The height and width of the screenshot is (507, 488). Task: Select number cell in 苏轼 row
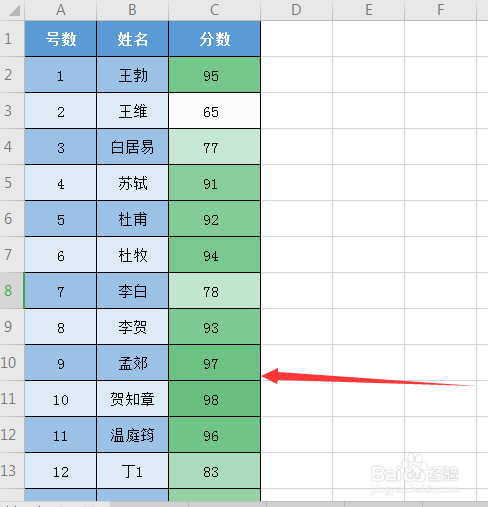(61, 183)
